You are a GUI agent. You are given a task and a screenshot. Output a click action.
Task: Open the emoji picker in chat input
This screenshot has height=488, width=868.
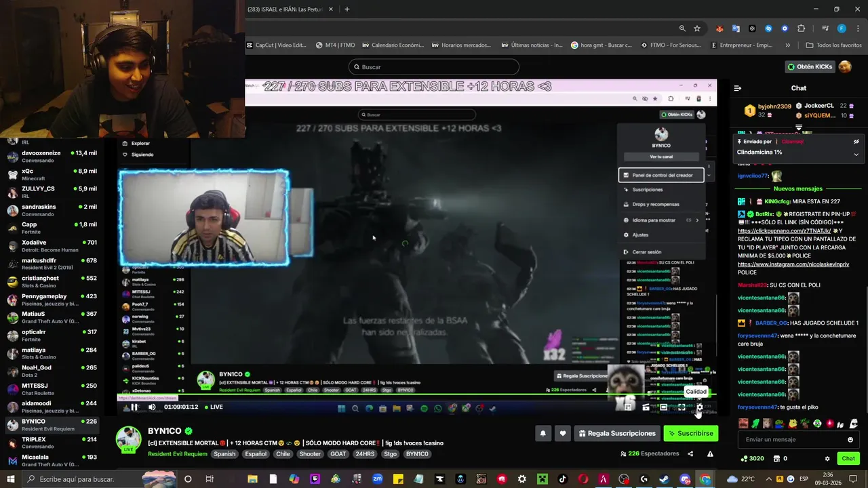click(850, 439)
